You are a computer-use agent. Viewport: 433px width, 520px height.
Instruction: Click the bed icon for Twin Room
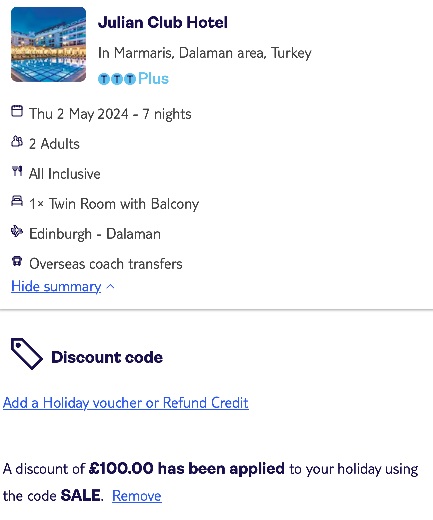click(17, 201)
